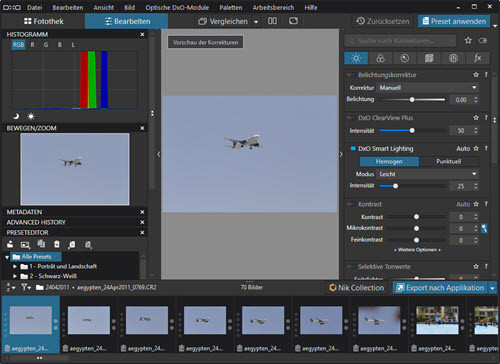Open the Export nach Applikation dropdown arrow
The width and height of the screenshot is (500, 364).
tap(492, 288)
